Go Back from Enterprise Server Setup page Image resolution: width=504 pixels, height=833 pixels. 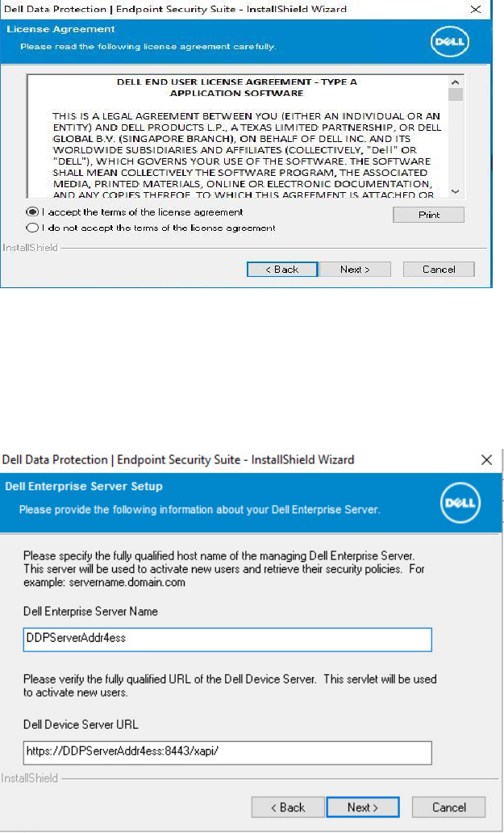(x=287, y=807)
